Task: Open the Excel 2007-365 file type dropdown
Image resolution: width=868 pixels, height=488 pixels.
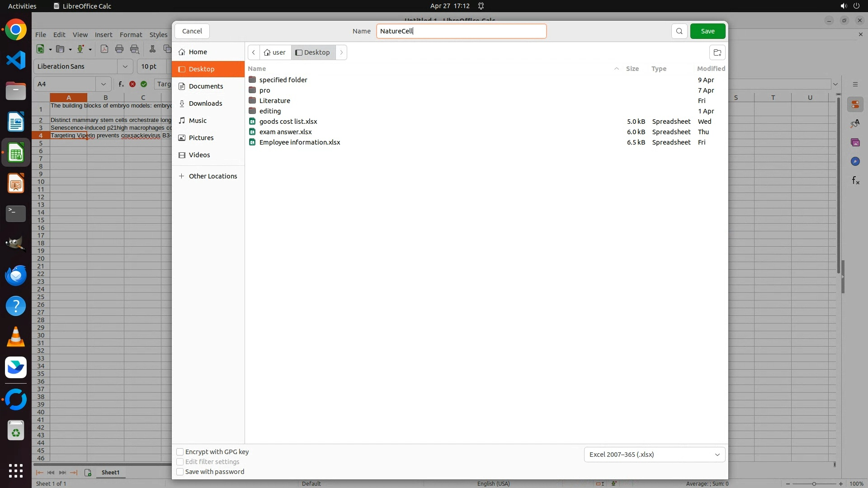Action: (x=654, y=455)
